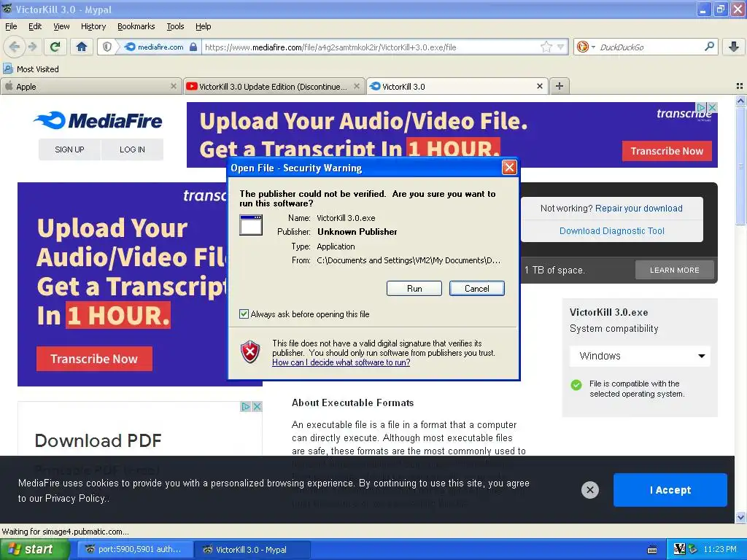Open the Edit menu
This screenshot has width=747, height=560.
pyautogui.click(x=35, y=26)
